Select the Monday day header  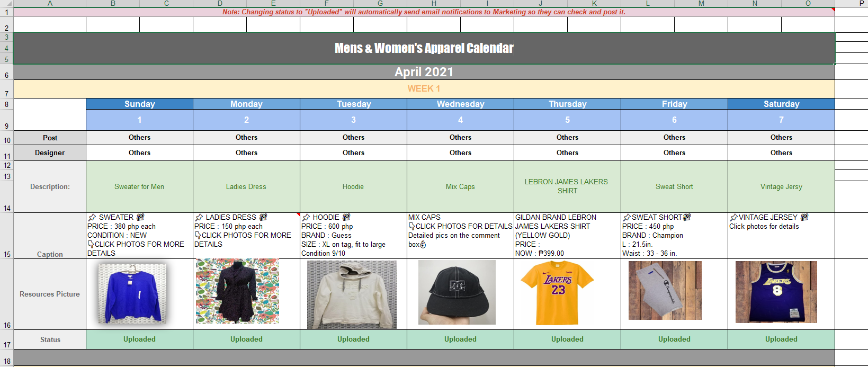[x=247, y=104]
